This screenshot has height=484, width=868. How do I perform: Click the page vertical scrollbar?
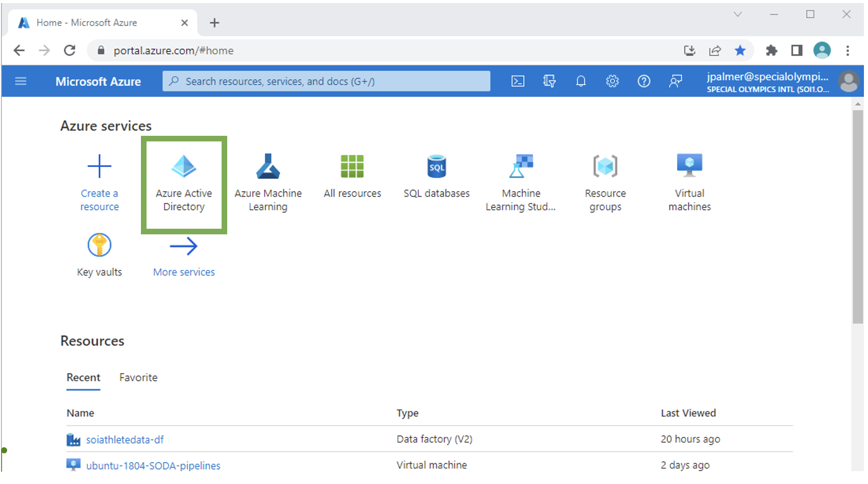(858, 217)
